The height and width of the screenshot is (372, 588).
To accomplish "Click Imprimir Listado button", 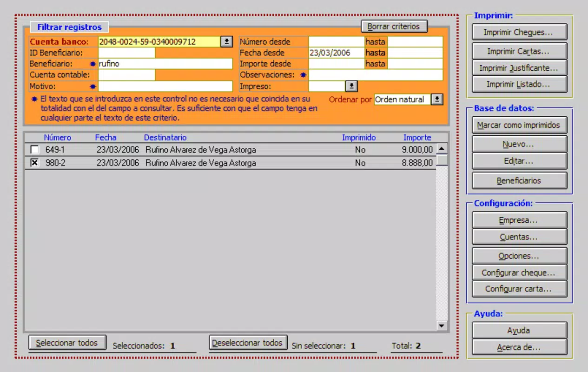I will click(519, 84).
